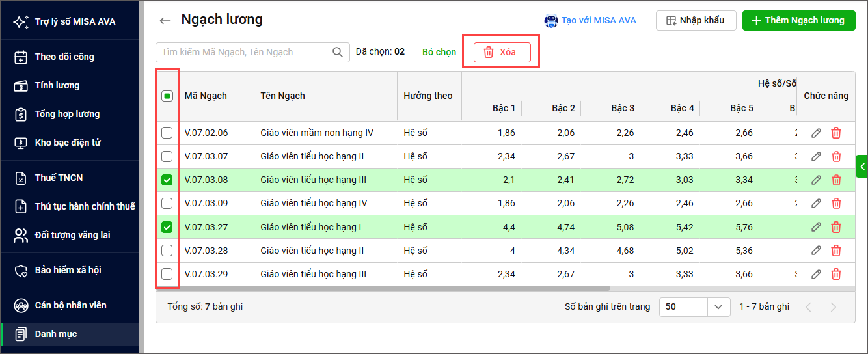868x354 pixels.
Task: Delete row V.07.03.07 using trash icon
Action: 836,157
